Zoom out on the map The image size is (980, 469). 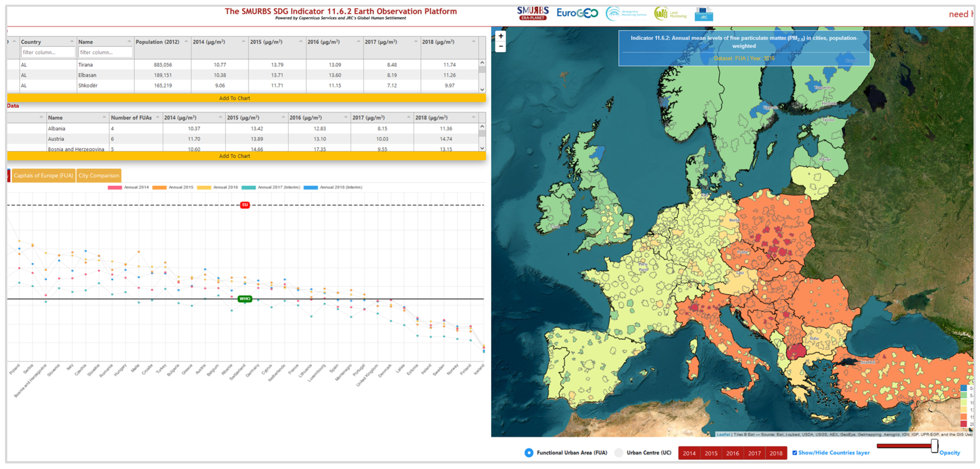tap(501, 46)
